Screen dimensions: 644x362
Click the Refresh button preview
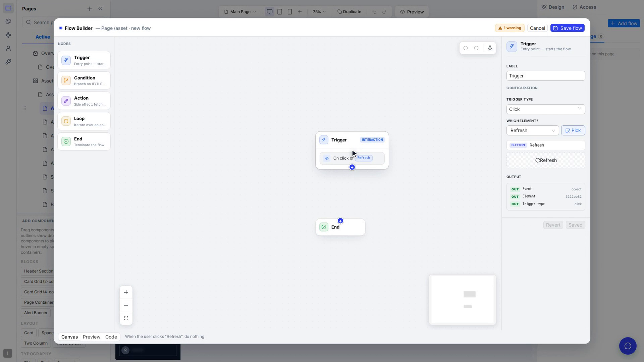tap(546, 160)
